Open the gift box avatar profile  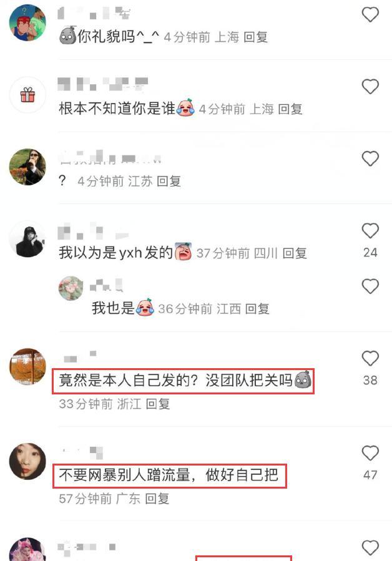(27, 95)
